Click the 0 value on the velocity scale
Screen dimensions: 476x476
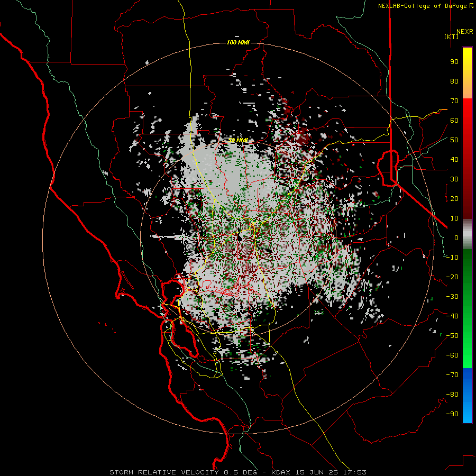456,237
